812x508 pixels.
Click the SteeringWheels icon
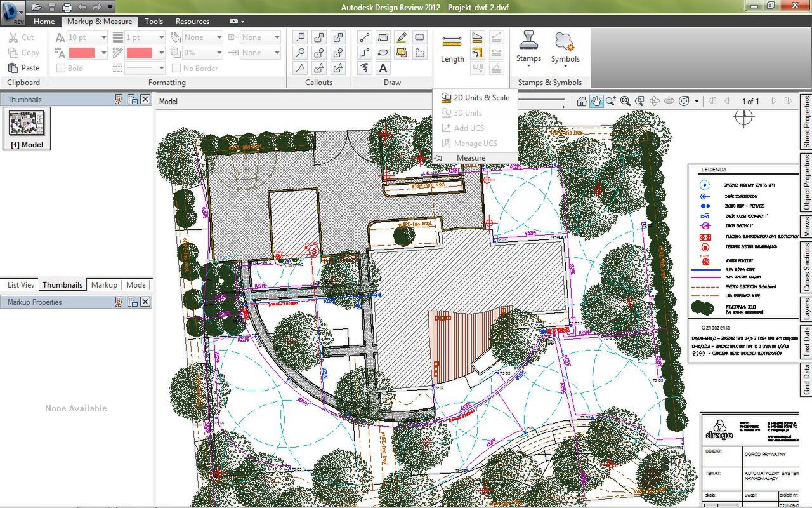pyautogui.click(x=684, y=101)
